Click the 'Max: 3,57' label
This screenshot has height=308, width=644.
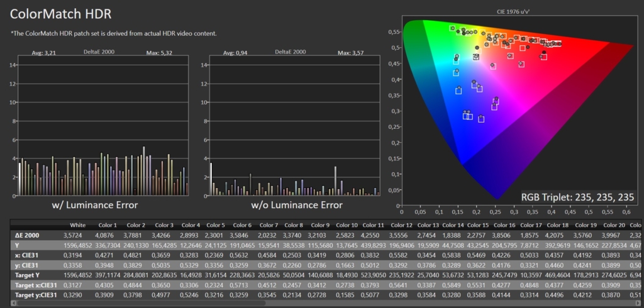coord(351,53)
